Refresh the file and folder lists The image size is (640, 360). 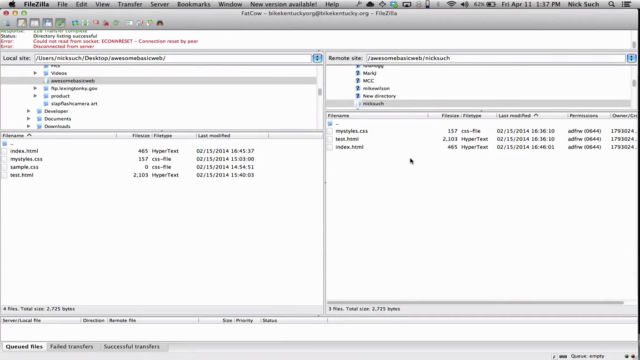(x=75, y=23)
